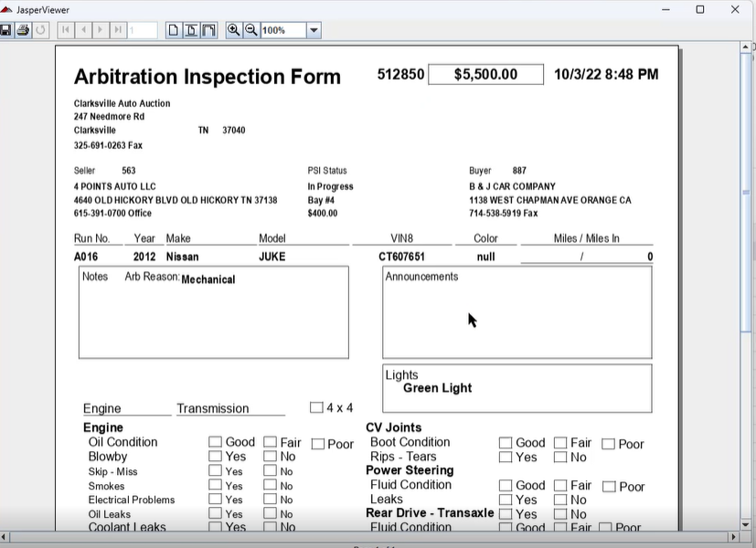Zoom out using the magnifier minus icon
The image size is (756, 548).
tap(250, 30)
